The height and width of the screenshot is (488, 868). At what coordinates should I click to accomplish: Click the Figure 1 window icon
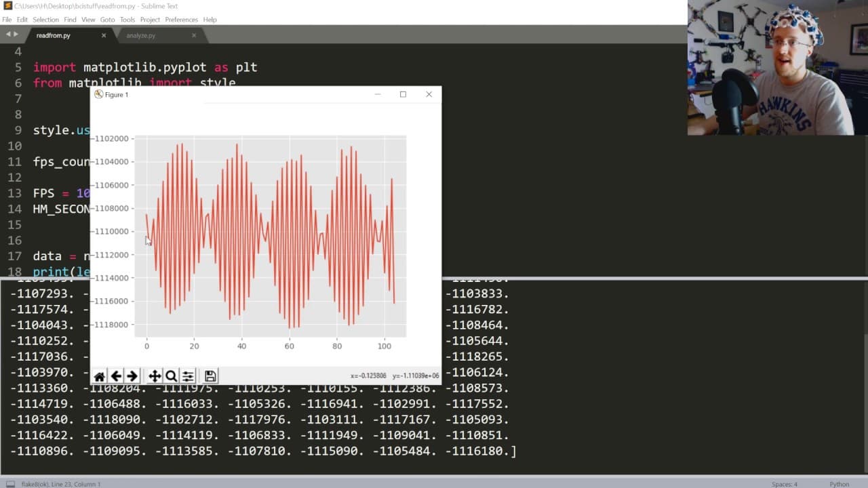point(98,94)
